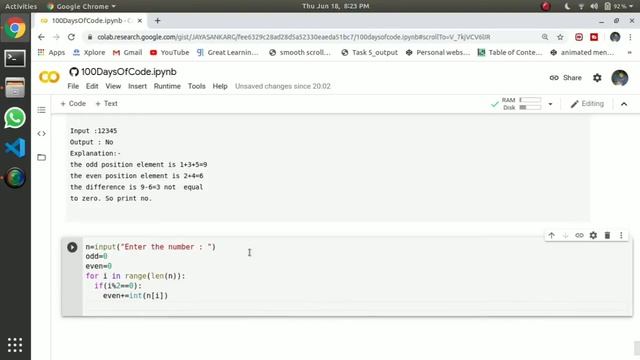Screen dimensions: 640x360
Task: Open Chrome zoom magnifier icon
Action: [545, 37]
